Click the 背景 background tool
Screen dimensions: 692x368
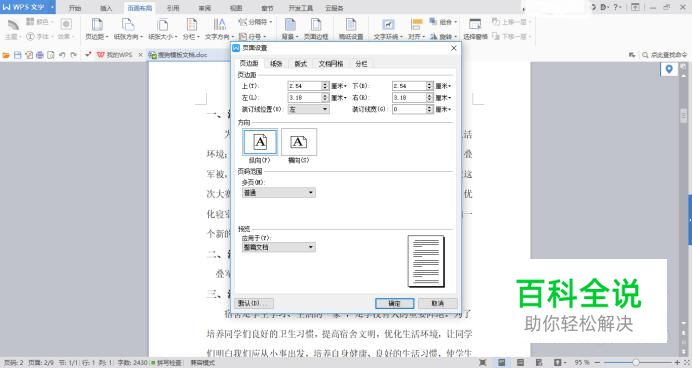[x=290, y=29]
